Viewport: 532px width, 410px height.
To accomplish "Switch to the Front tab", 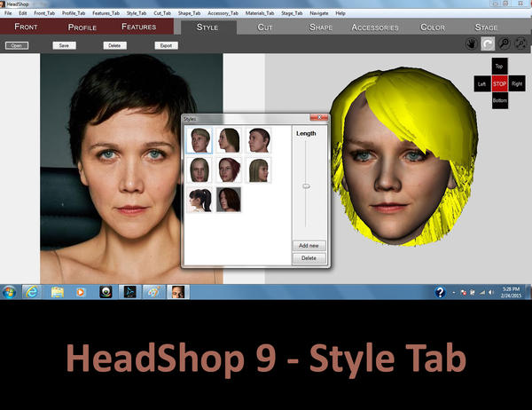I will (26, 27).
